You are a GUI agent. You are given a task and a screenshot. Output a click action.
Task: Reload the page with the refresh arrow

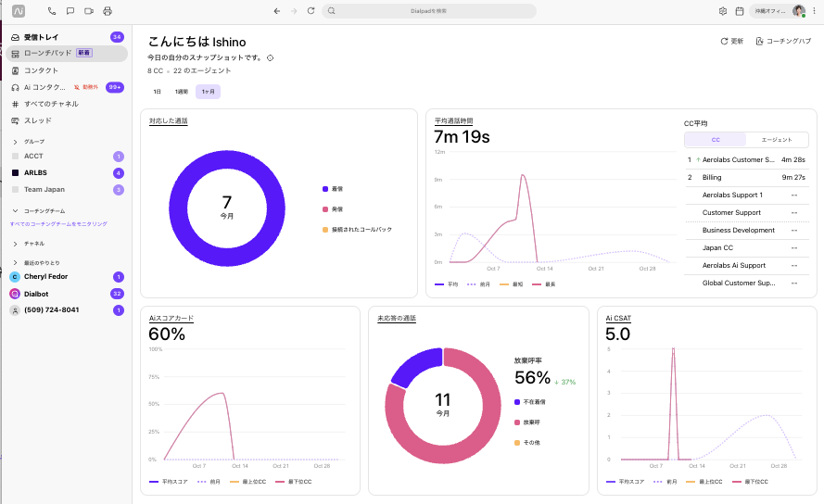(311, 10)
